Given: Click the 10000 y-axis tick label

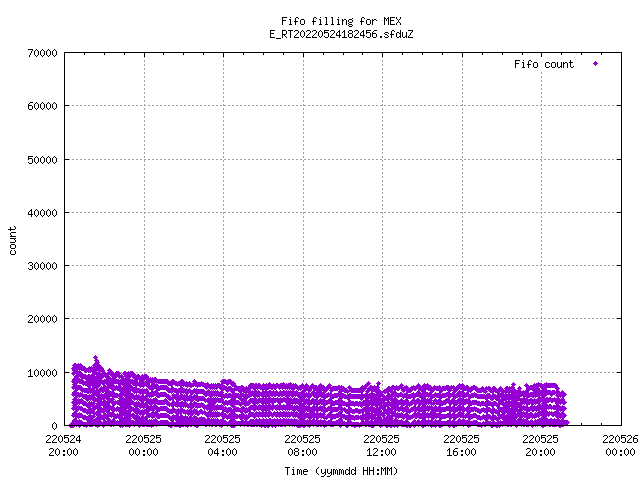Looking at the screenshot, I should 42,373.
